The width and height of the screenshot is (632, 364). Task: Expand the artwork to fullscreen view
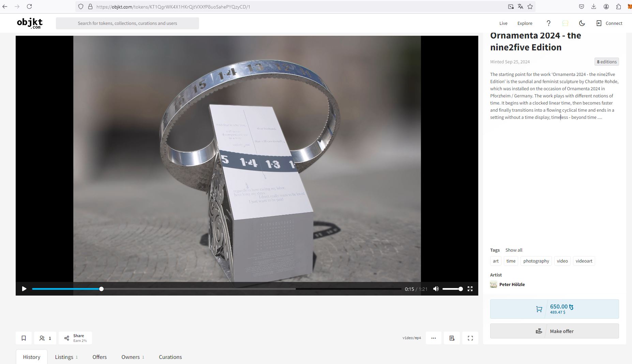(x=470, y=338)
